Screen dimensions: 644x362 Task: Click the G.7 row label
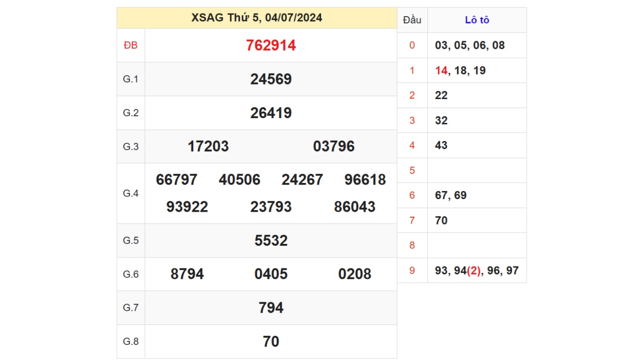click(130, 308)
